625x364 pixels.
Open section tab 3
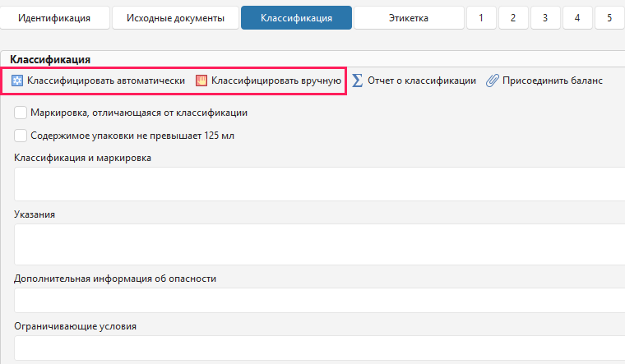pos(545,18)
